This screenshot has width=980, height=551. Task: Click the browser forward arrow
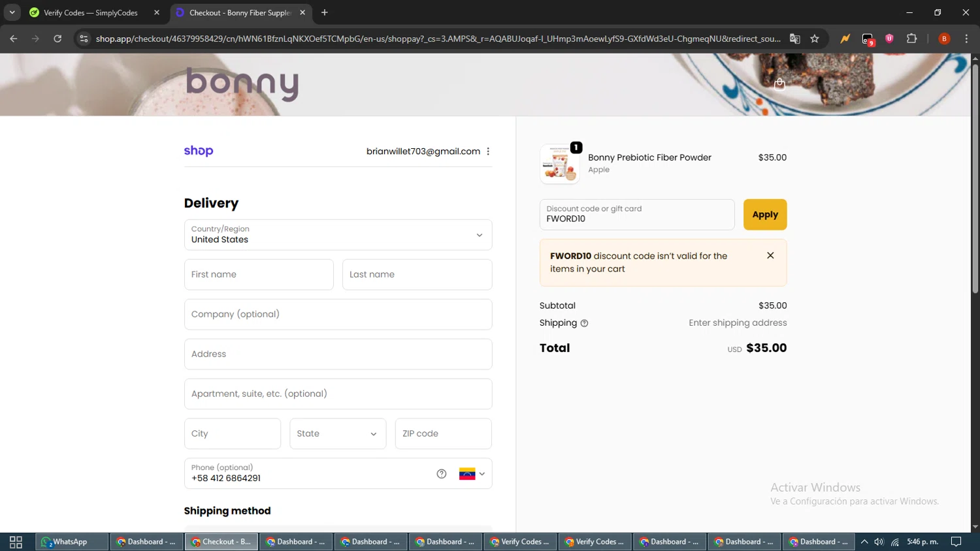35,39
